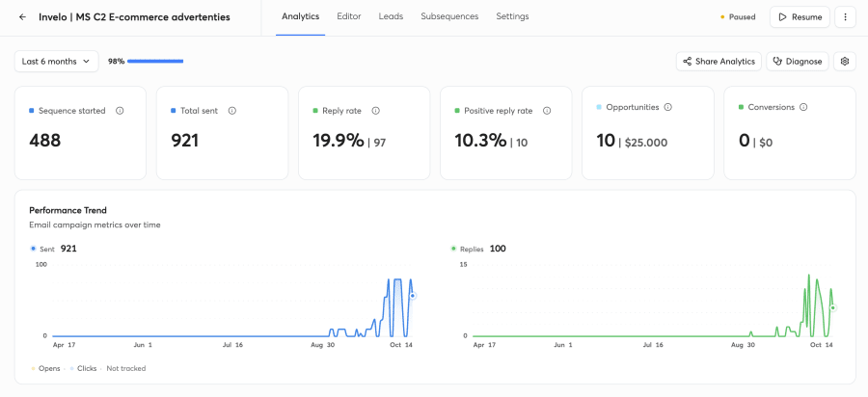This screenshot has height=397, width=868.
Task: Open the Leads tab
Action: pos(391,16)
